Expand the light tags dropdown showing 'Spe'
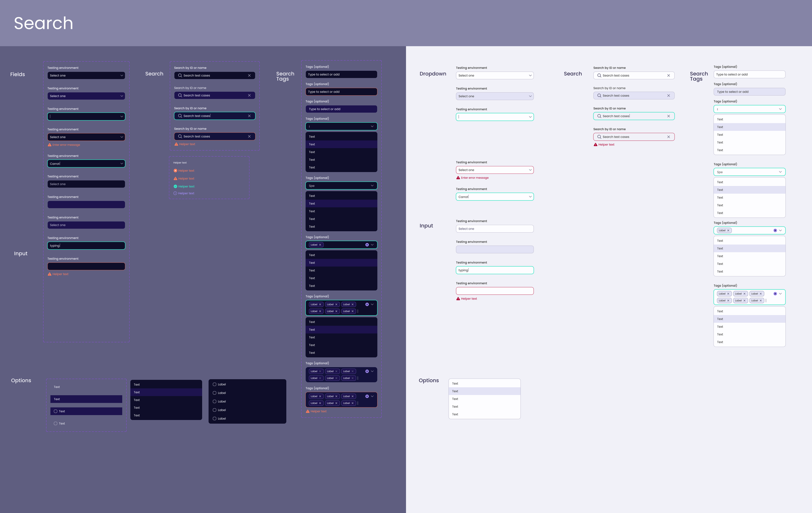 (x=780, y=172)
